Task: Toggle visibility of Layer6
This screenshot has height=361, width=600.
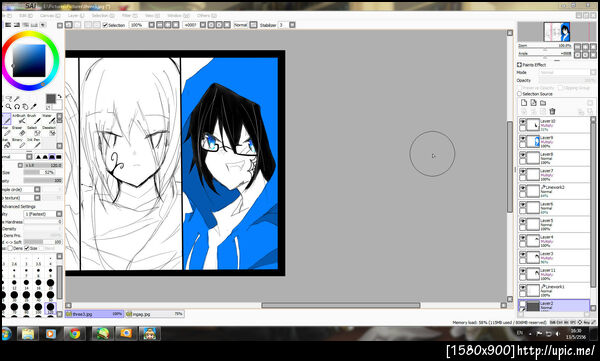Action: (523, 204)
